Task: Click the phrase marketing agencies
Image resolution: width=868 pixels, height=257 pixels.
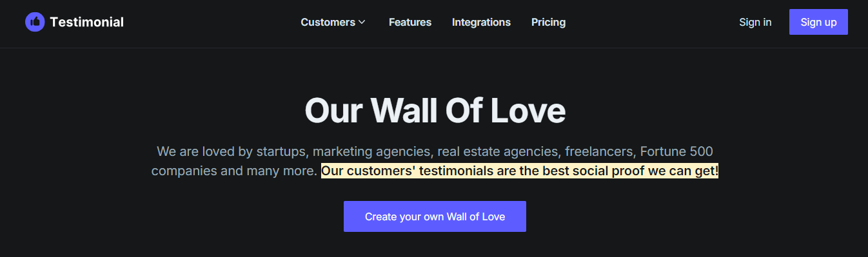Action: (371, 153)
